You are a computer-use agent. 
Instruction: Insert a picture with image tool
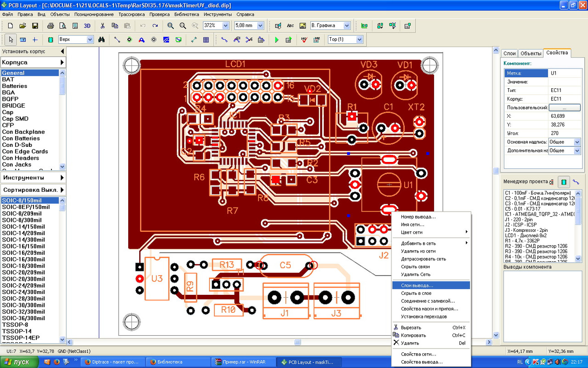click(x=303, y=26)
